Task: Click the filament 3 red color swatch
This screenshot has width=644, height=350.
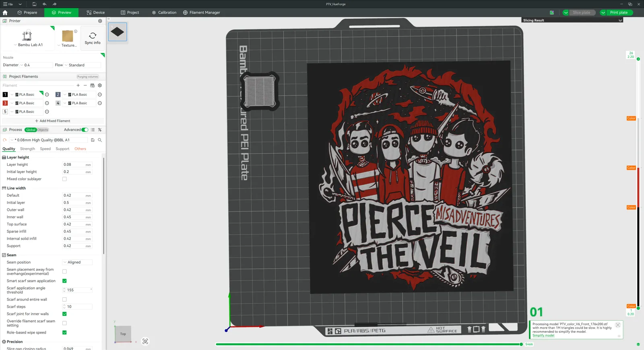Action: 5,103
